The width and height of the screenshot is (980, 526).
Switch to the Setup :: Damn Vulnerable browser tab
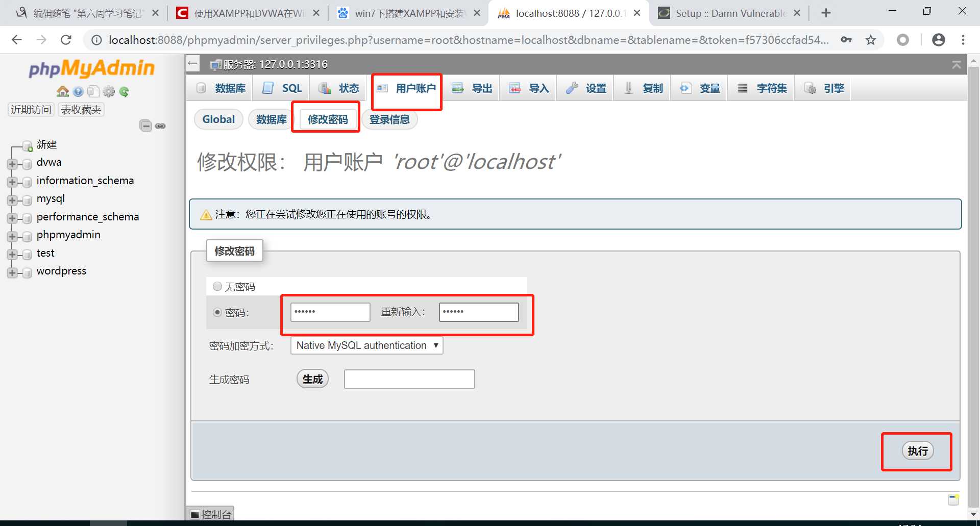pyautogui.click(x=729, y=13)
